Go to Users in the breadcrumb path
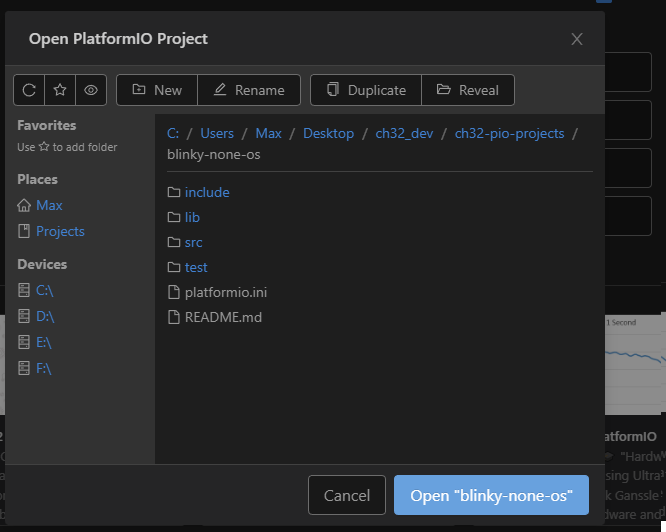Viewport: 666px width, 532px height. [217, 133]
